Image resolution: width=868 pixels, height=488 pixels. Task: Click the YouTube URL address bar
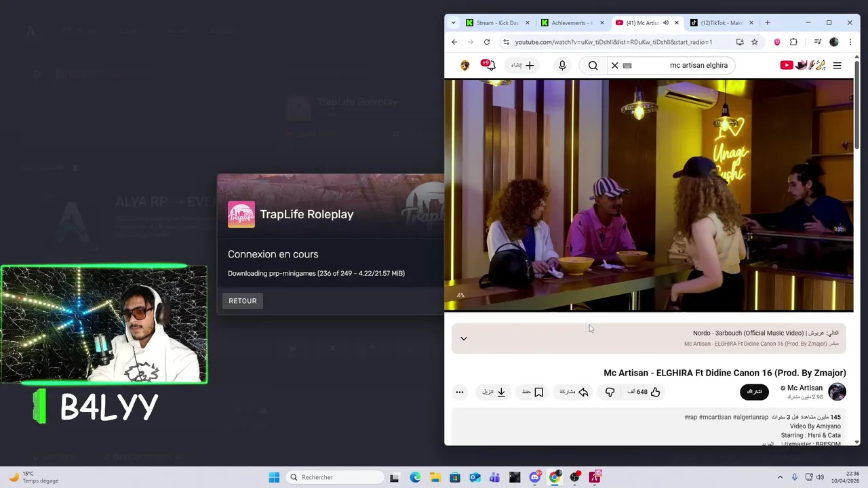pyautogui.click(x=613, y=42)
